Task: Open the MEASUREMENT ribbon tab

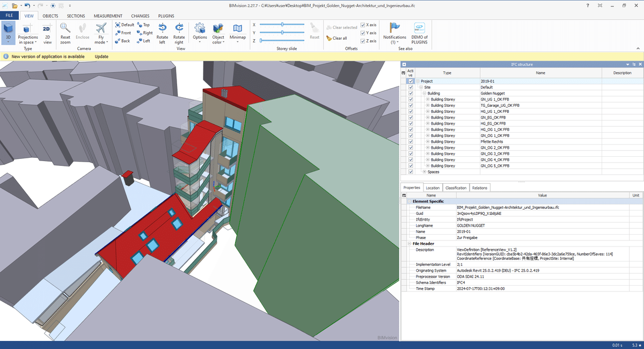Action: [x=108, y=16]
